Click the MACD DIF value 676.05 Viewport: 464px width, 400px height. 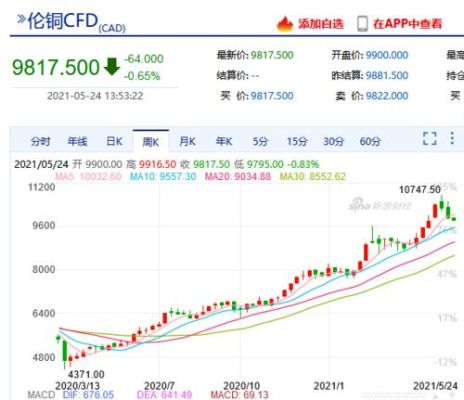pyautogui.click(x=98, y=395)
